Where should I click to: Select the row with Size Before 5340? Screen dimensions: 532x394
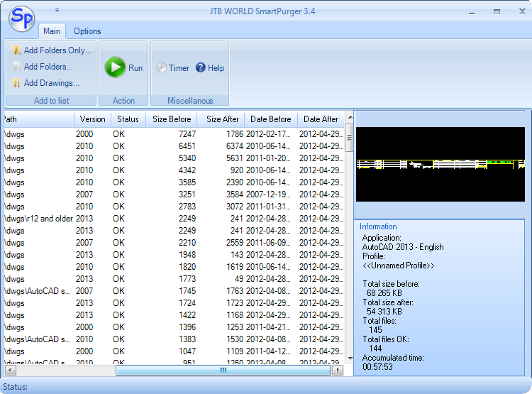[x=174, y=158]
